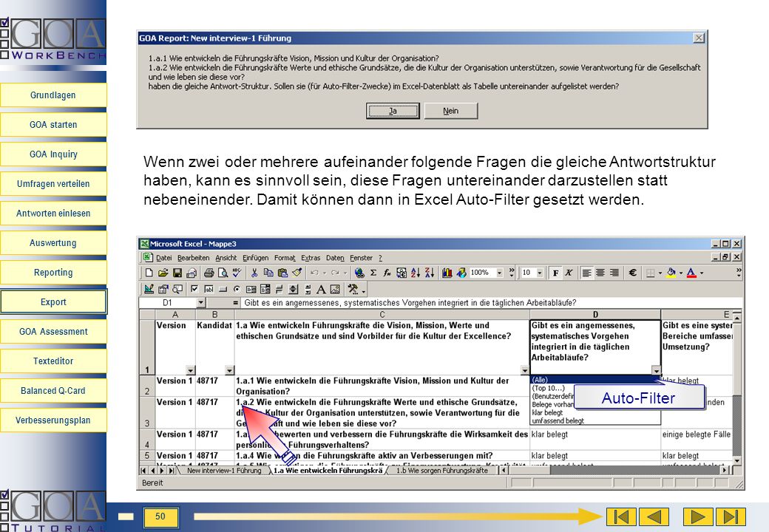The image size is (769, 532).
Task: Click column D auto-filter dropdown arrow
Action: (656, 370)
